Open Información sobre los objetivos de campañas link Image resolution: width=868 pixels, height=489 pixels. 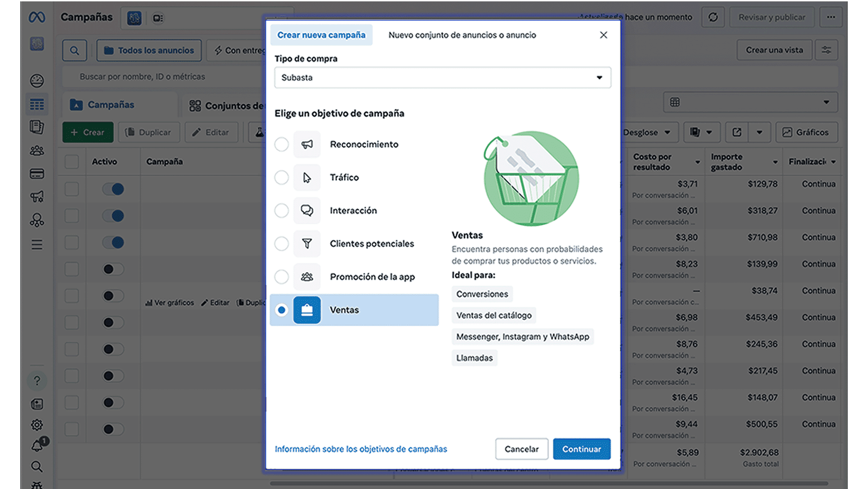361,449
